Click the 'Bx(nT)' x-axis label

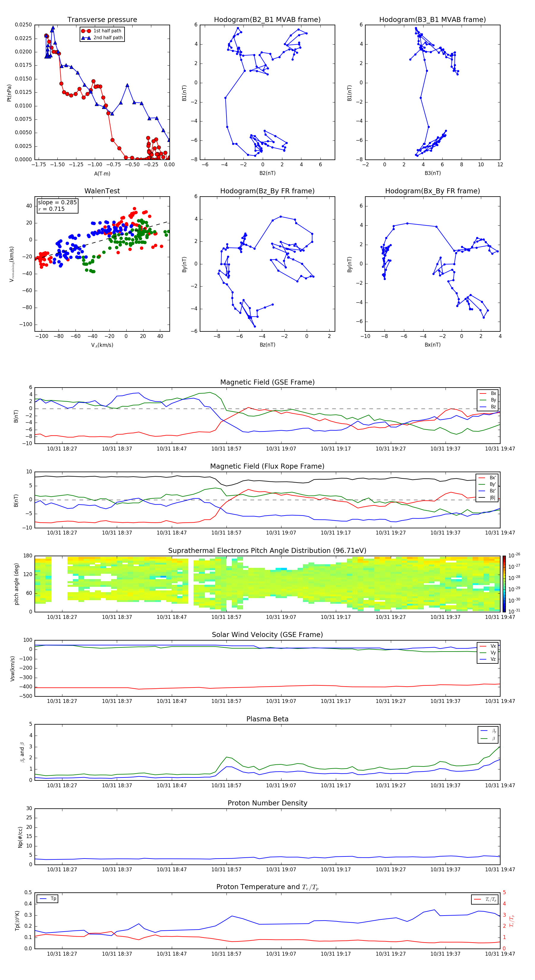432,345
